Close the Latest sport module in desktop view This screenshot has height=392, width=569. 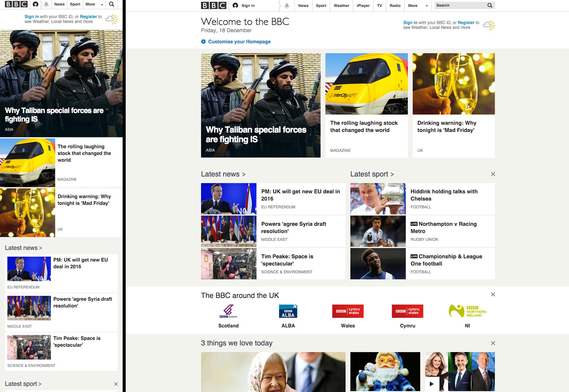(493, 174)
